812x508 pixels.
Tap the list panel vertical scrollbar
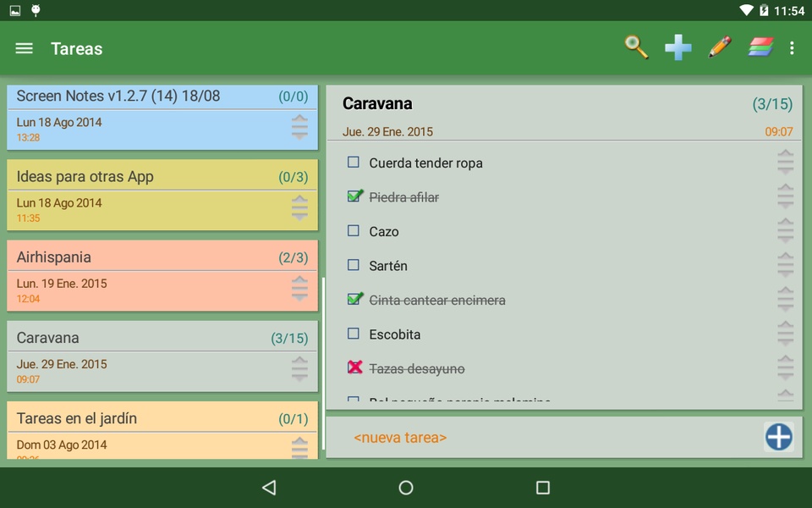coord(322,363)
